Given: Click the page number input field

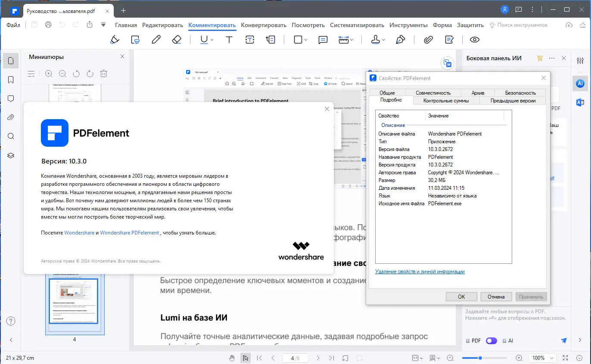Looking at the screenshot, I should pos(295,358).
